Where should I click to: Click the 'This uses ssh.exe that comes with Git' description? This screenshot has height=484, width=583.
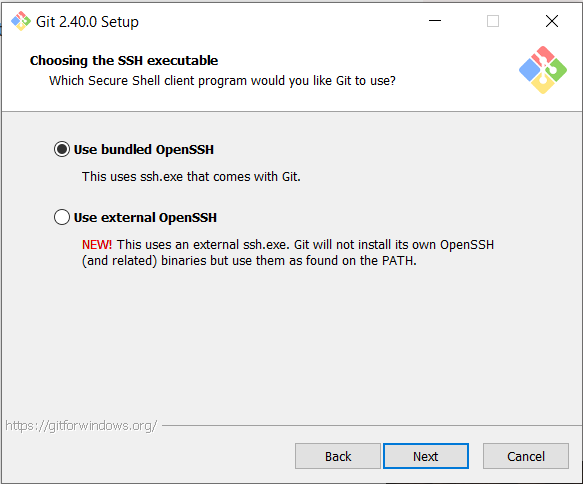tap(191, 177)
